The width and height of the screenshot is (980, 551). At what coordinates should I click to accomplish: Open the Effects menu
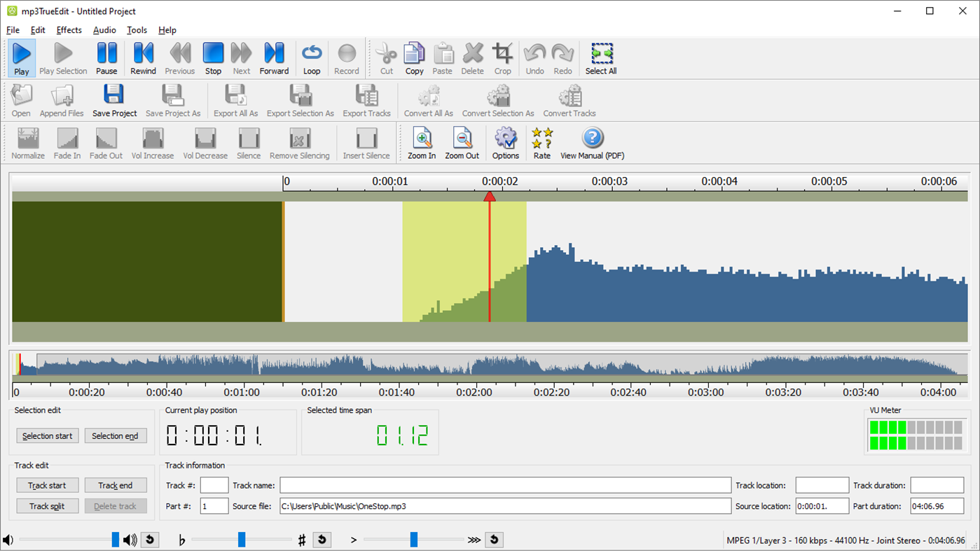coord(69,30)
